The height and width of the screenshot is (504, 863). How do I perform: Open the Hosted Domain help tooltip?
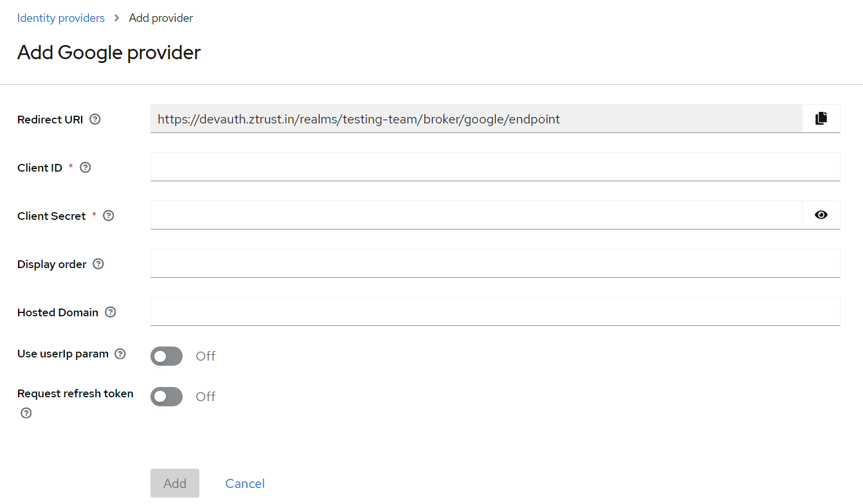[111, 312]
